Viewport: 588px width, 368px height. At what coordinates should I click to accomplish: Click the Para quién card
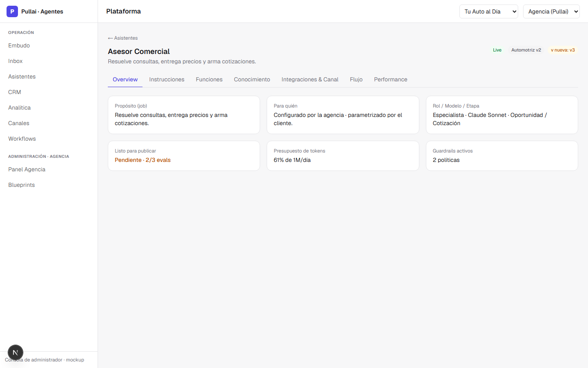coord(343,115)
